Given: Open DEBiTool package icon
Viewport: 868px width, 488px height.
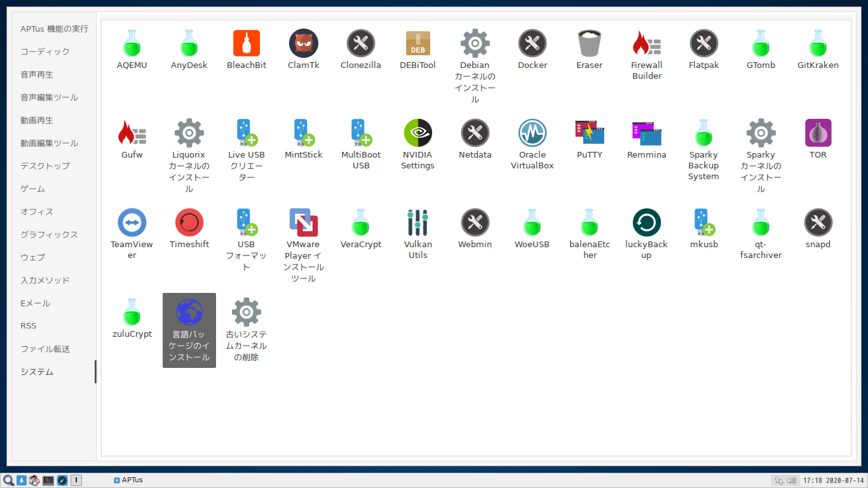Looking at the screenshot, I should 418,43.
